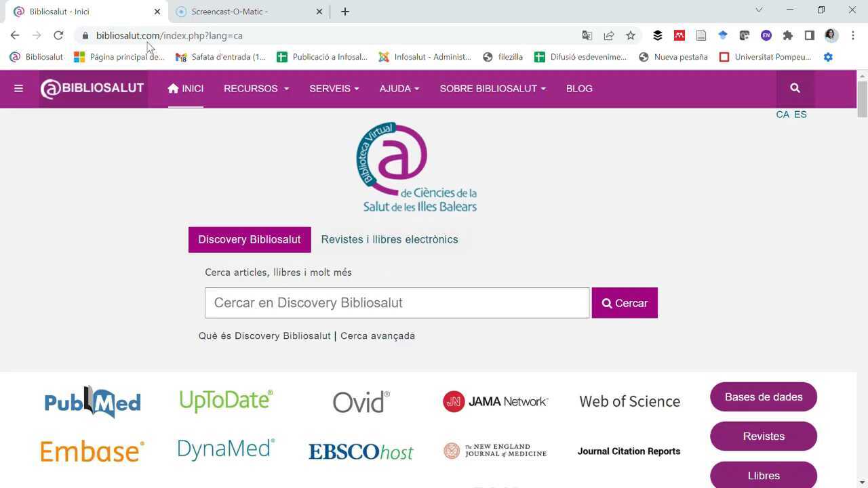Open the blue graduation cap extension
Screen dimensions: 868x488
(723, 35)
